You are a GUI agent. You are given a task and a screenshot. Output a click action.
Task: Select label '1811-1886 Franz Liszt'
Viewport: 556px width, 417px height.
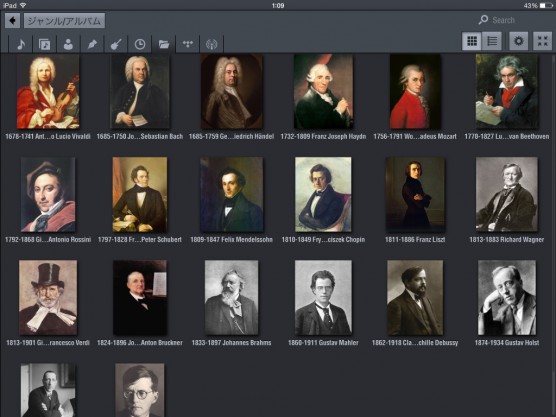[415, 239]
